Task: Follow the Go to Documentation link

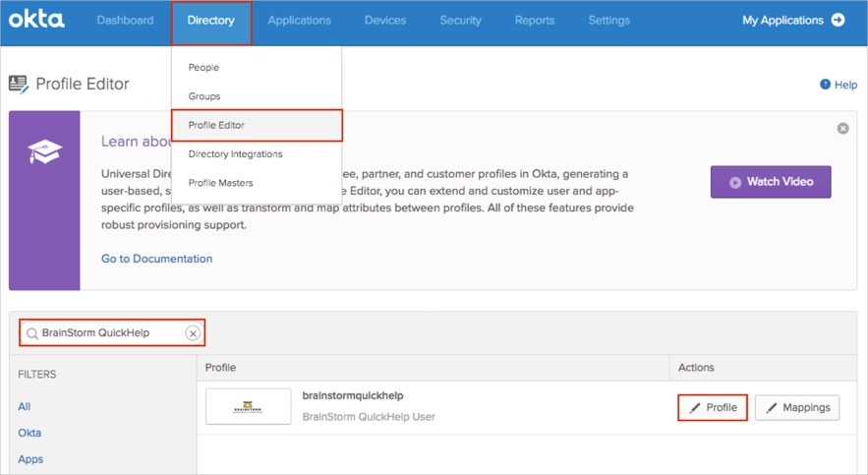Action: coord(156,259)
